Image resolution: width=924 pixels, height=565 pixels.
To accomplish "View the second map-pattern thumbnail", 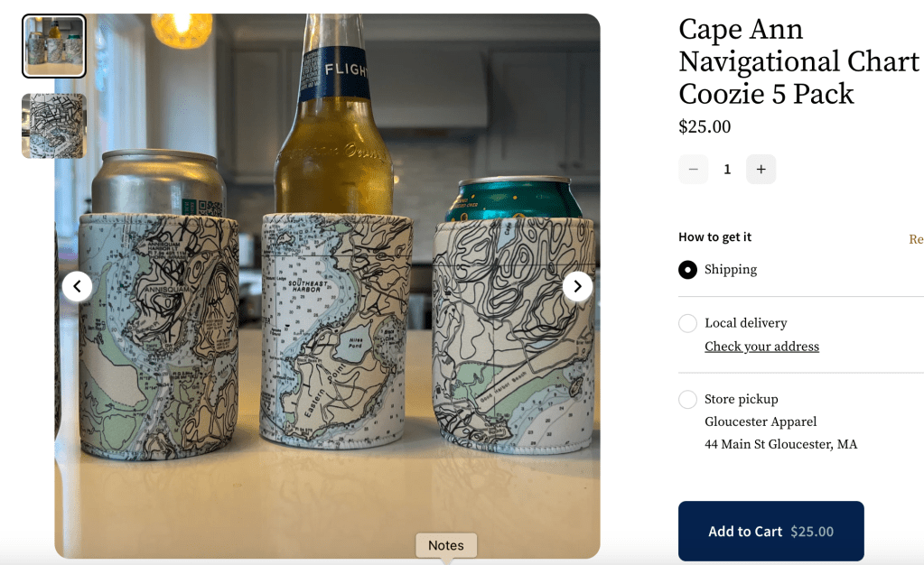I will point(54,126).
